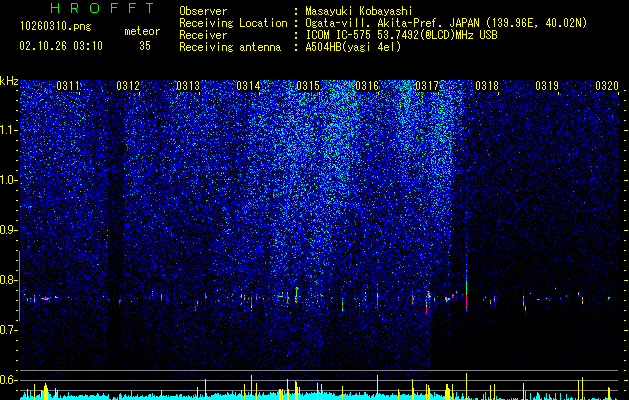Select antenna value A504HB(yagi 4el)
Viewport: 629px width, 400px height.
(x=353, y=47)
